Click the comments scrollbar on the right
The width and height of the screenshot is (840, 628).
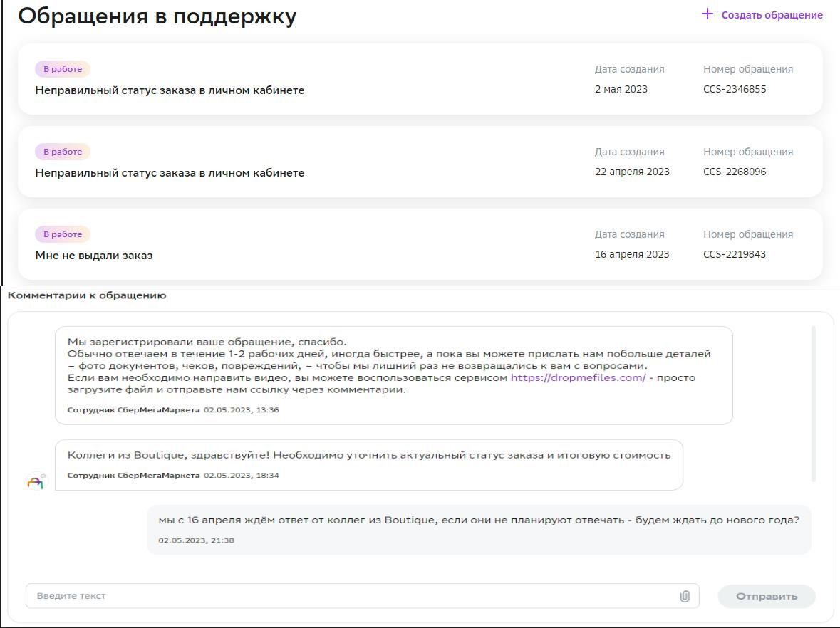pos(814,404)
